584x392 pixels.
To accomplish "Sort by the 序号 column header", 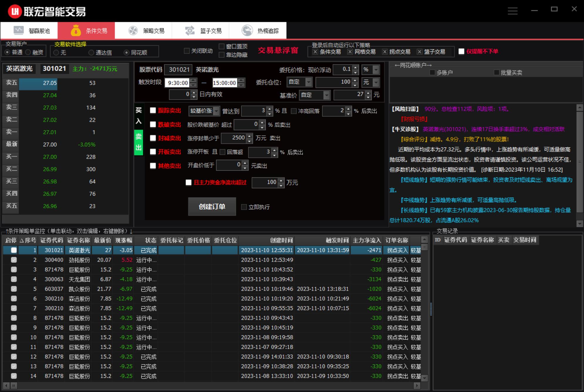I will [x=28, y=240].
